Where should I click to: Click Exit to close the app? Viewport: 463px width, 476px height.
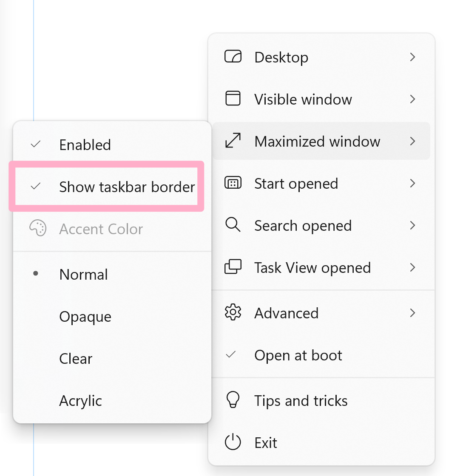click(265, 442)
